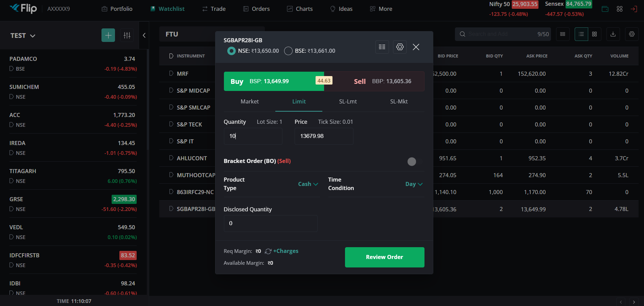Open the Time Condition Day dropdown
Screen dimensions: 644x306
414,184
